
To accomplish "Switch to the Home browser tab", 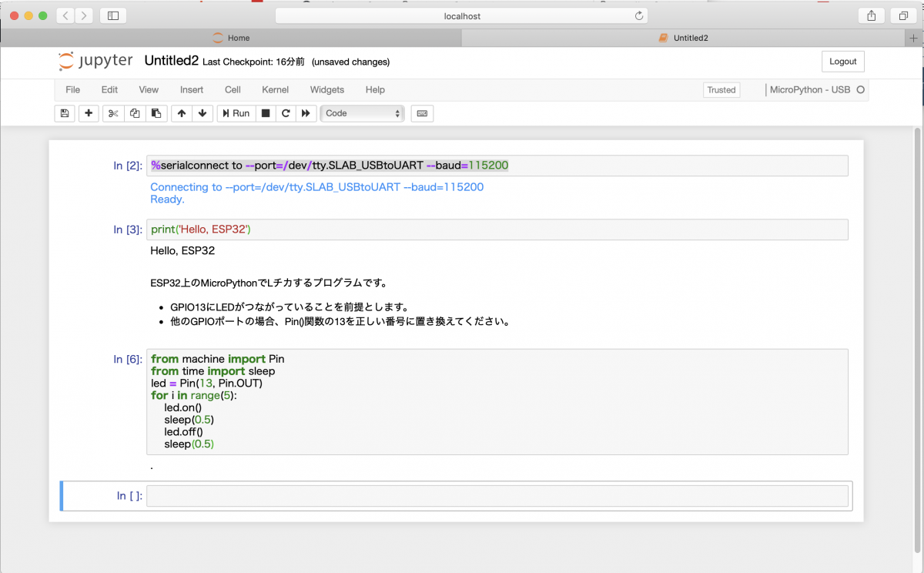I will [x=229, y=37].
